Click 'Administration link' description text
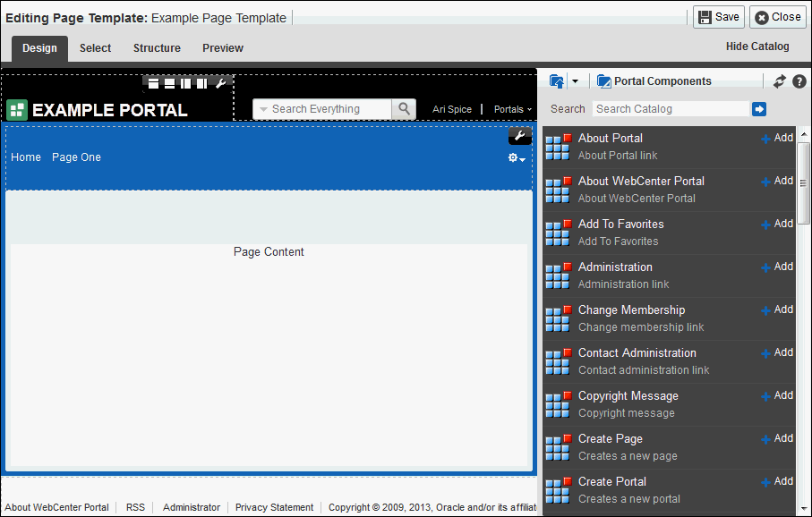Screen dimensions: 812x517 pos(623,284)
